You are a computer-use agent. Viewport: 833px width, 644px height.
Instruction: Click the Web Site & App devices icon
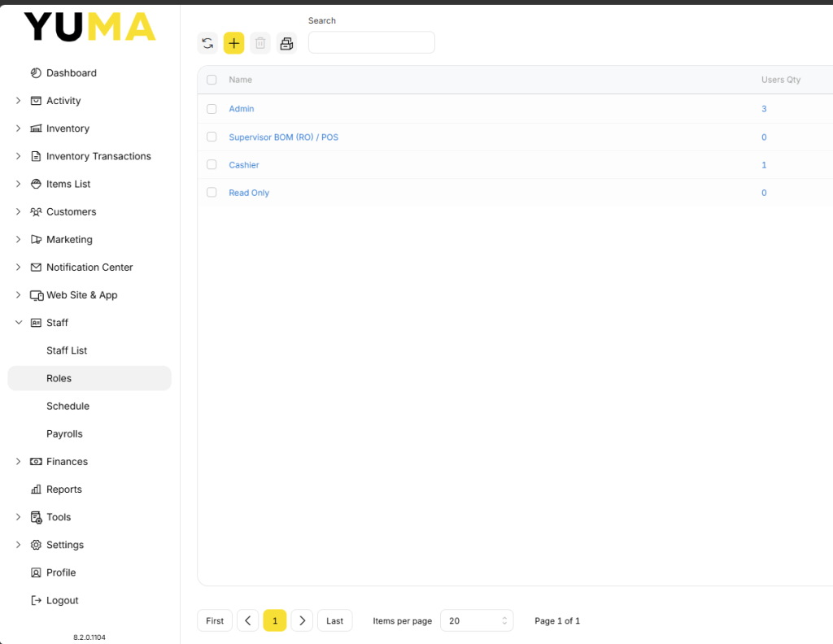click(x=37, y=295)
